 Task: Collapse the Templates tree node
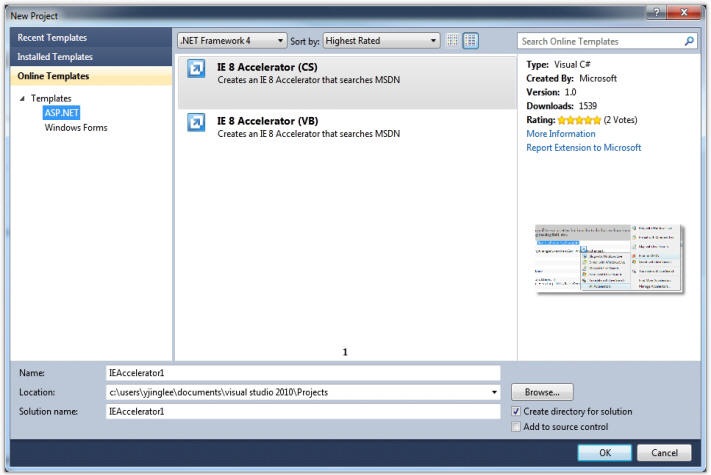point(22,98)
